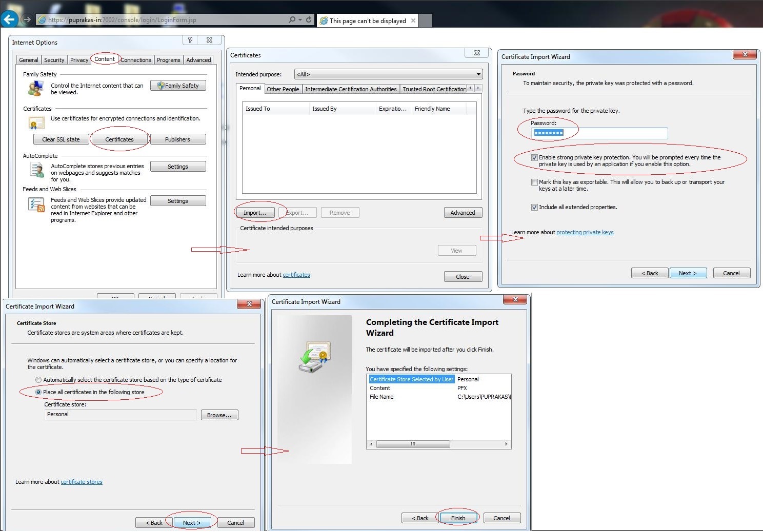Open the 'certificate stores' link
The width and height of the screenshot is (763, 532).
82,482
